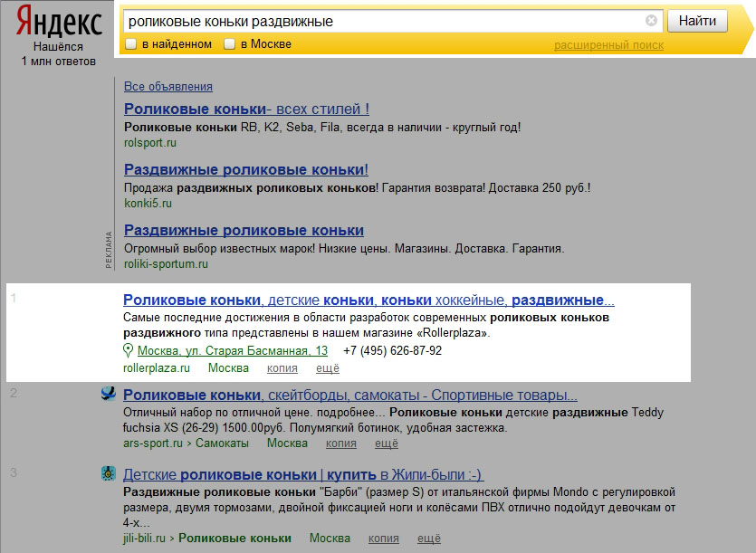Image resolution: width=756 pixels, height=553 pixels.
Task: Open the rollerplaza.ru domain link
Action: coord(157,368)
